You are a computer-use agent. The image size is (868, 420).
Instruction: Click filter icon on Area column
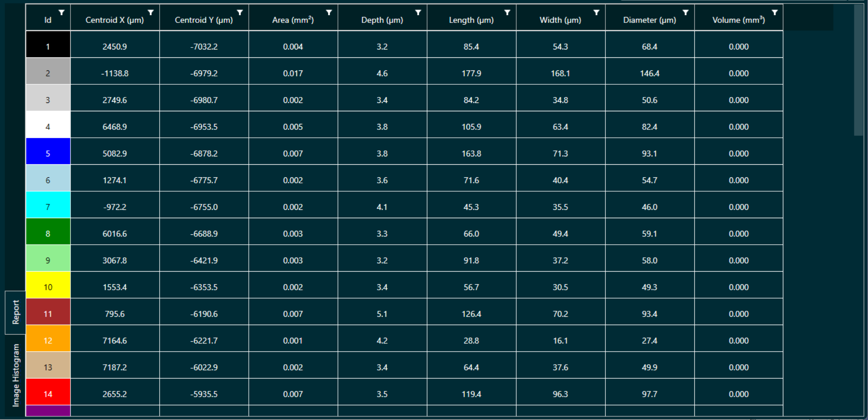(x=329, y=13)
